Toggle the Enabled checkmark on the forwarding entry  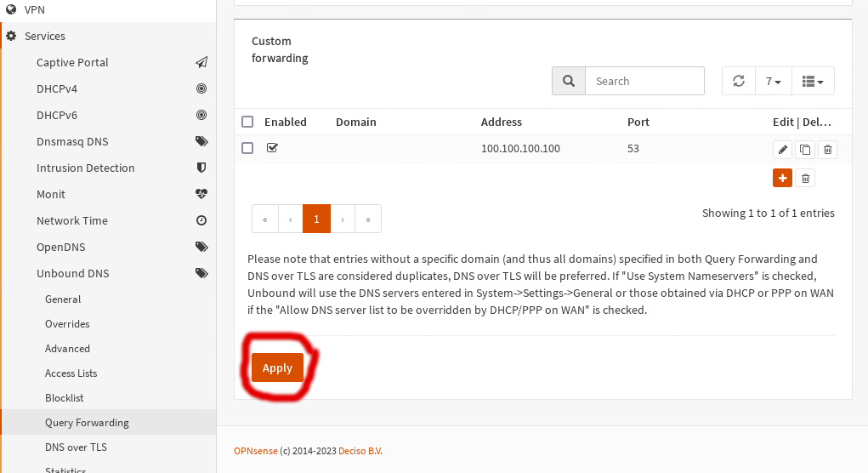click(272, 148)
